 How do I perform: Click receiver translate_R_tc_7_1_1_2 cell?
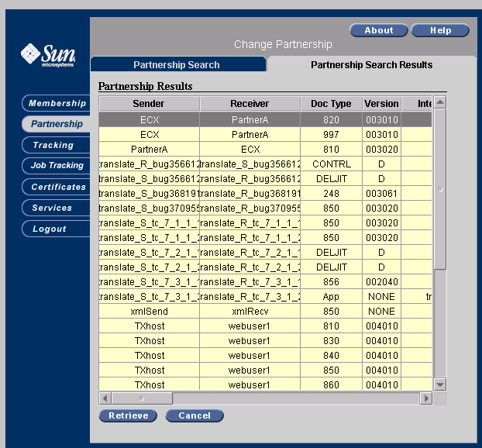[x=250, y=238]
